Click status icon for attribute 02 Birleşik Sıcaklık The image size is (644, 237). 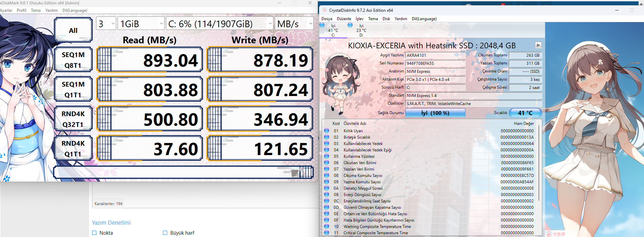point(327,137)
